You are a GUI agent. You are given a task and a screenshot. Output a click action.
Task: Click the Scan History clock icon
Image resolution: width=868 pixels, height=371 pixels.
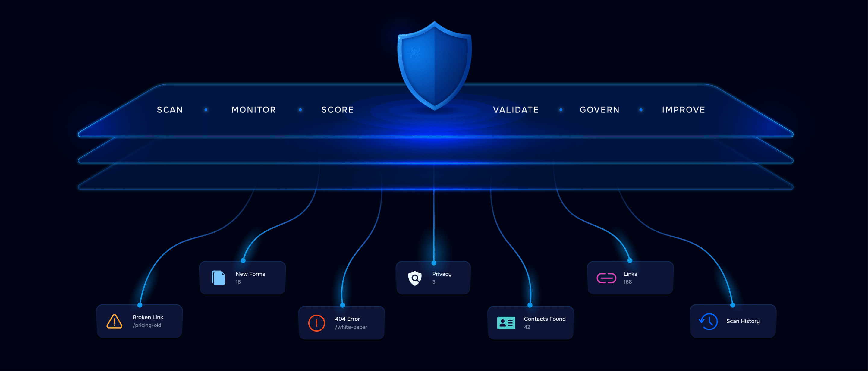point(708,322)
